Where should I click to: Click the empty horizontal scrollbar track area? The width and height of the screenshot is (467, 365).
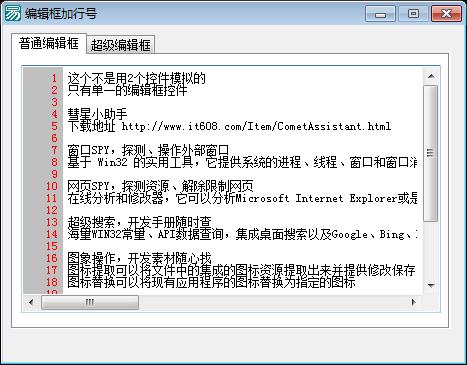point(272,302)
